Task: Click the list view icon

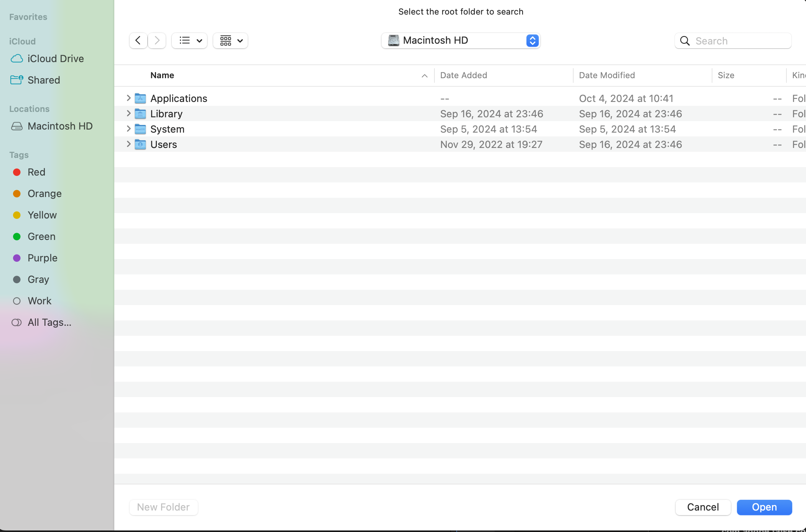Action: 184,40
